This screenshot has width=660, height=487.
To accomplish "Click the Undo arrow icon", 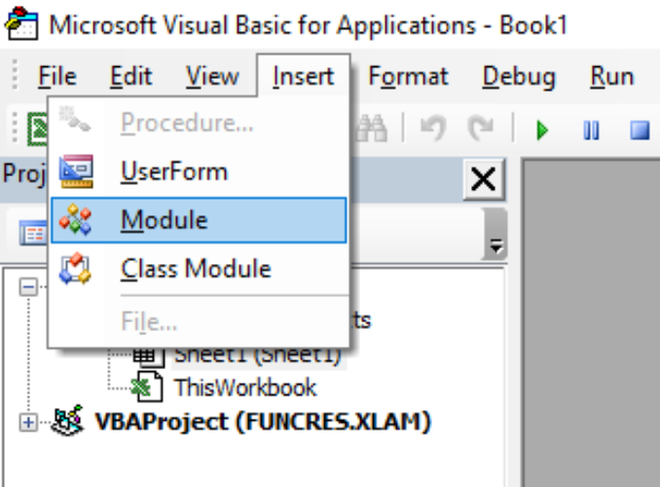I will 433,130.
